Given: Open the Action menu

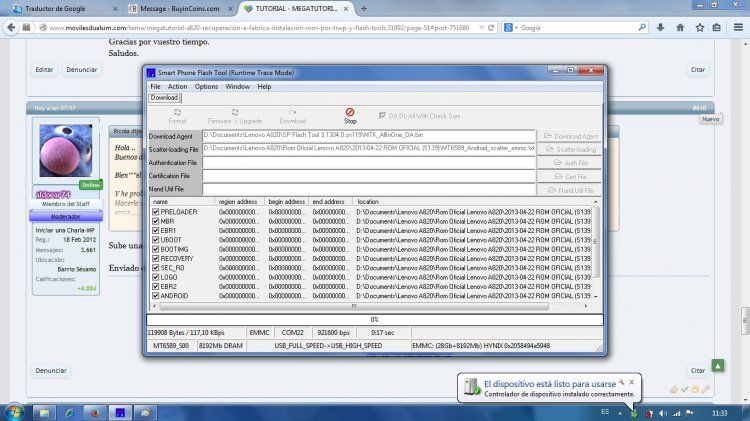Looking at the screenshot, I should [x=177, y=87].
